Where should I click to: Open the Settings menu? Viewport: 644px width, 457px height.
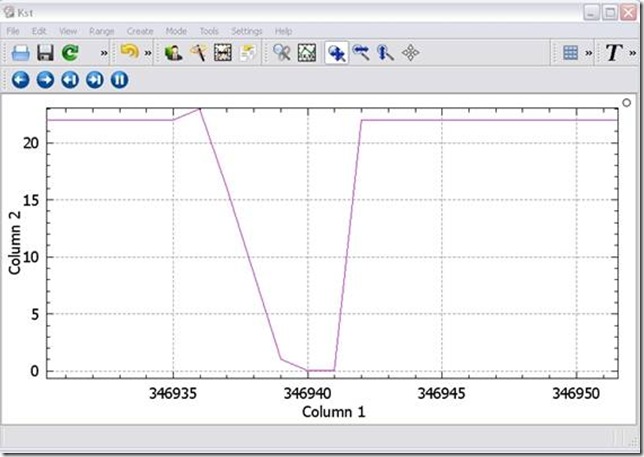point(247,31)
